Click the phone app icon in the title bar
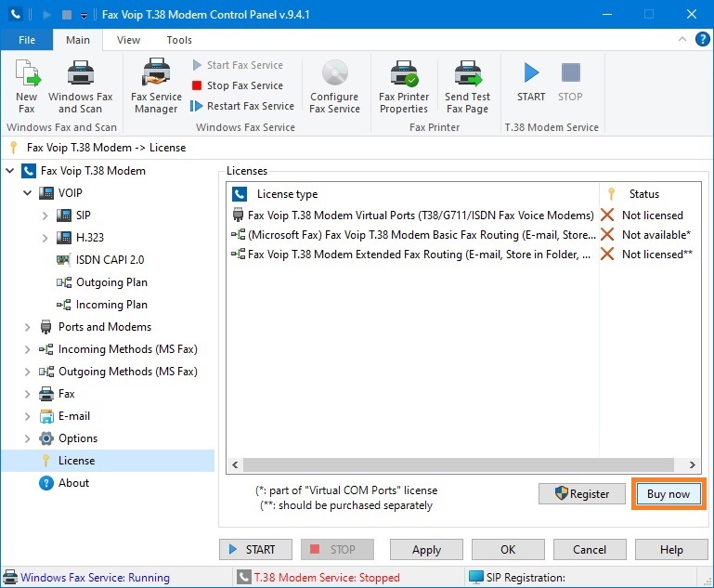 pyautogui.click(x=16, y=14)
